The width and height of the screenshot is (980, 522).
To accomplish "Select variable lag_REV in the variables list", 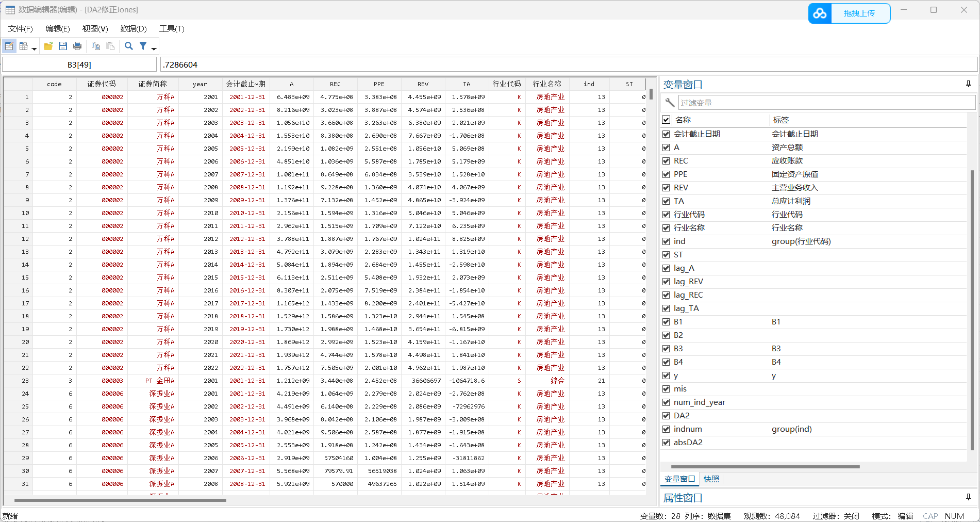I will [x=688, y=282].
